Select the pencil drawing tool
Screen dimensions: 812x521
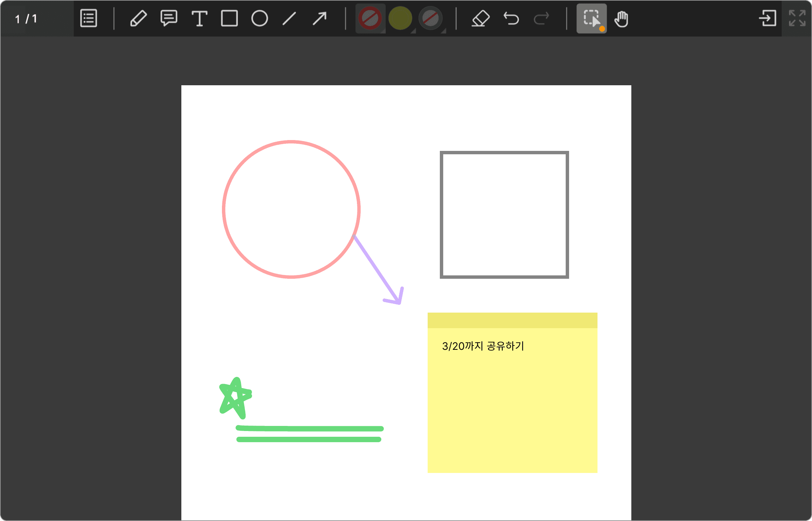pyautogui.click(x=138, y=19)
